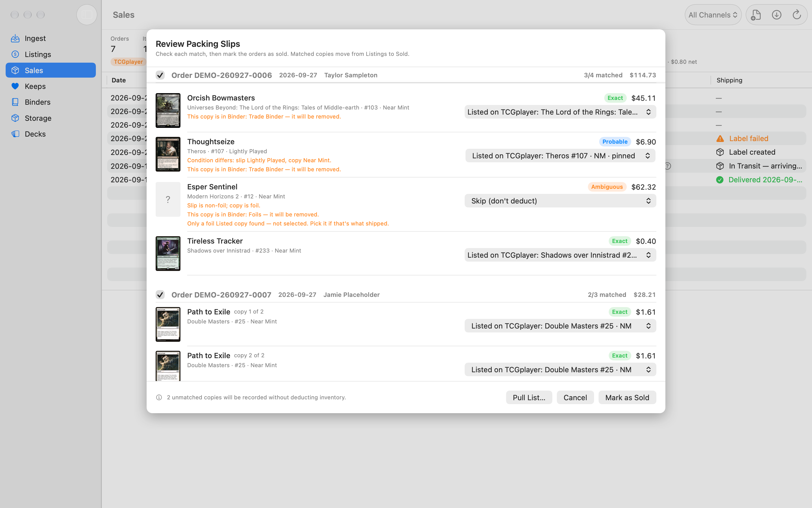The image size is (812, 508).
Task: Click the Tireless Tracker card name
Action: [x=215, y=241]
